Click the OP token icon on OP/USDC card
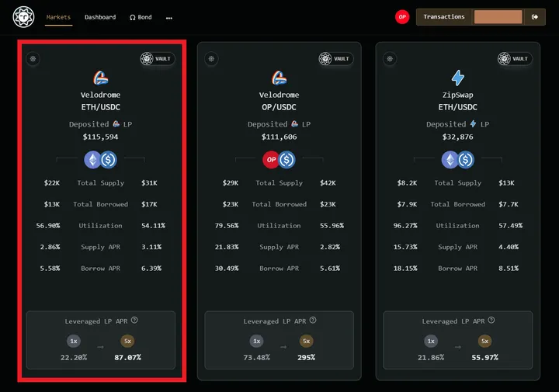This screenshot has height=392, width=559. (x=271, y=160)
